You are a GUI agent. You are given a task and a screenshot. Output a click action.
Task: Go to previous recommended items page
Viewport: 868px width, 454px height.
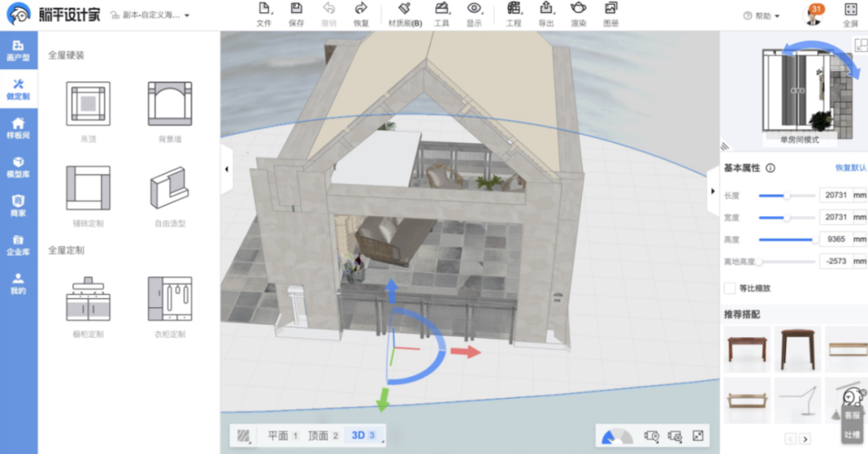pyautogui.click(x=791, y=439)
